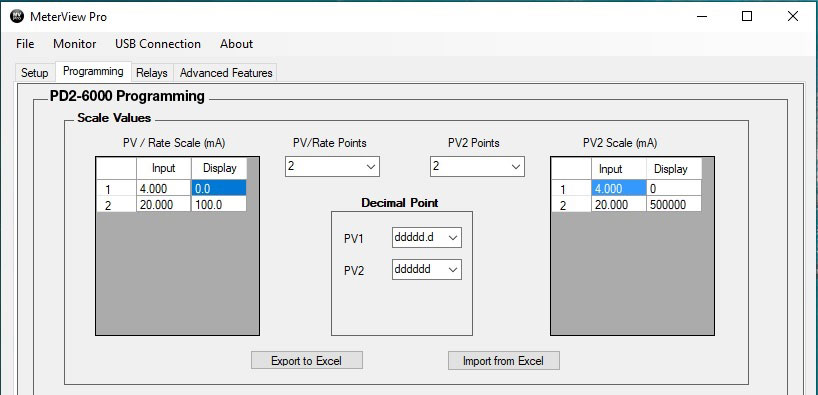This screenshot has height=395, width=818.
Task: Click PV/Rate Scale Display column header
Action: tap(219, 169)
